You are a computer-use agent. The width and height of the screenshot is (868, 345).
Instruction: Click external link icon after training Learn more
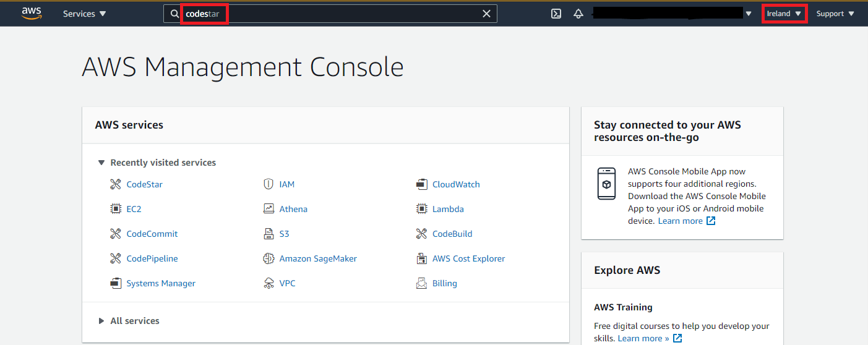(677, 338)
